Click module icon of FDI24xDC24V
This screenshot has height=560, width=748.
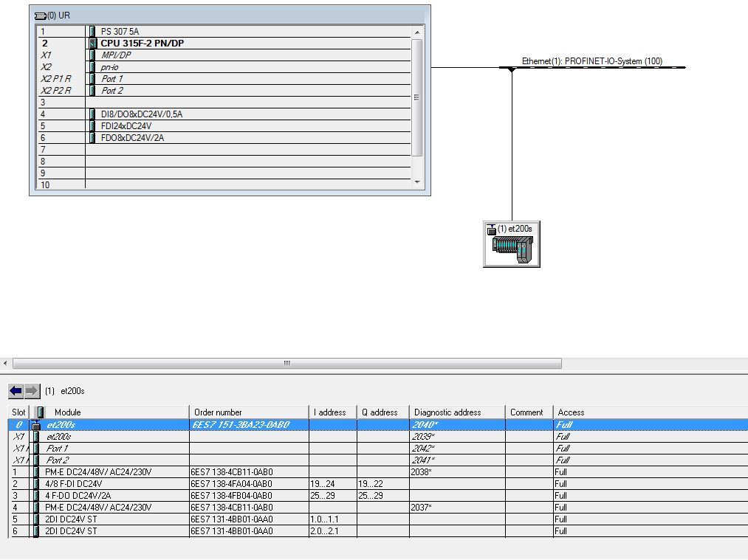pyautogui.click(x=92, y=126)
